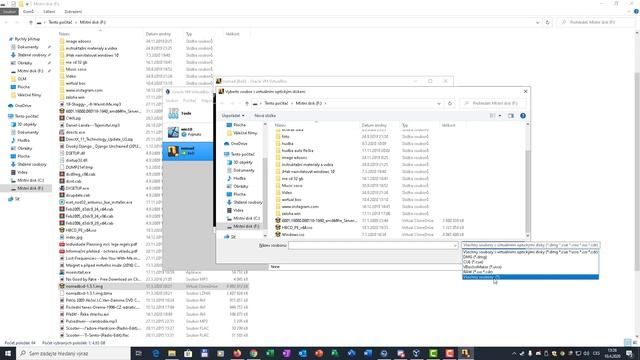
Task: Click Nová složka button in the dialog
Action: click(265, 116)
